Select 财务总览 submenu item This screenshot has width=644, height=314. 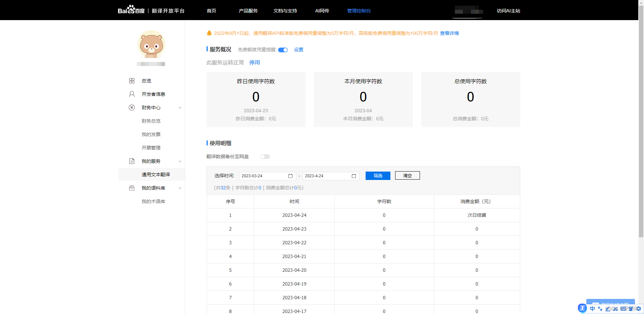point(151,121)
